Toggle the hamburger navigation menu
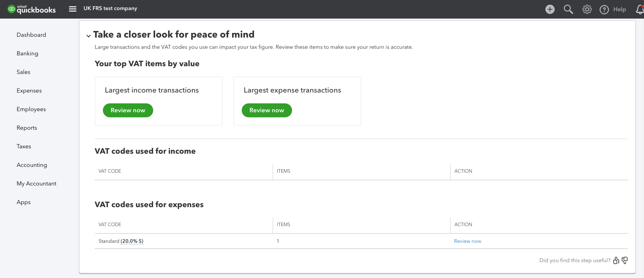 (73, 9)
